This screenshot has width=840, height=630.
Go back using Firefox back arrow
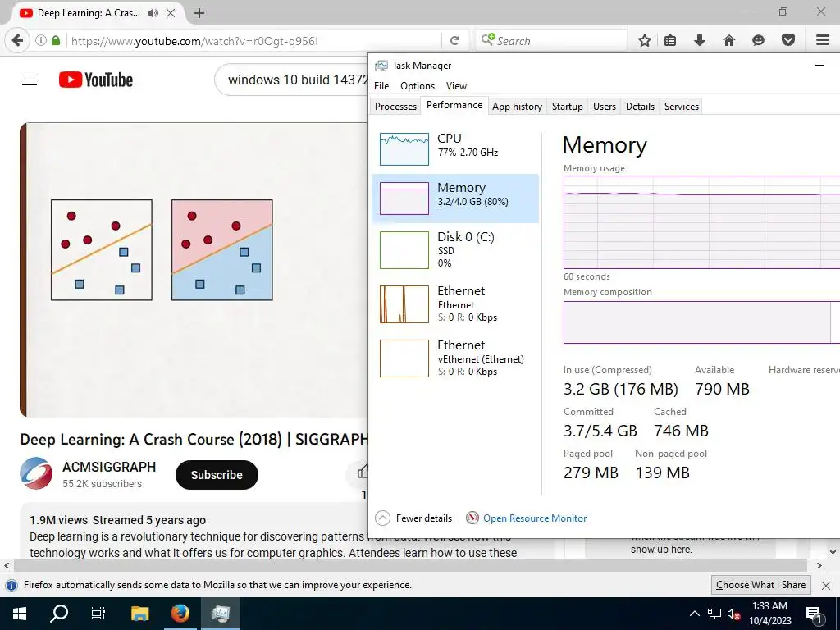[18, 40]
